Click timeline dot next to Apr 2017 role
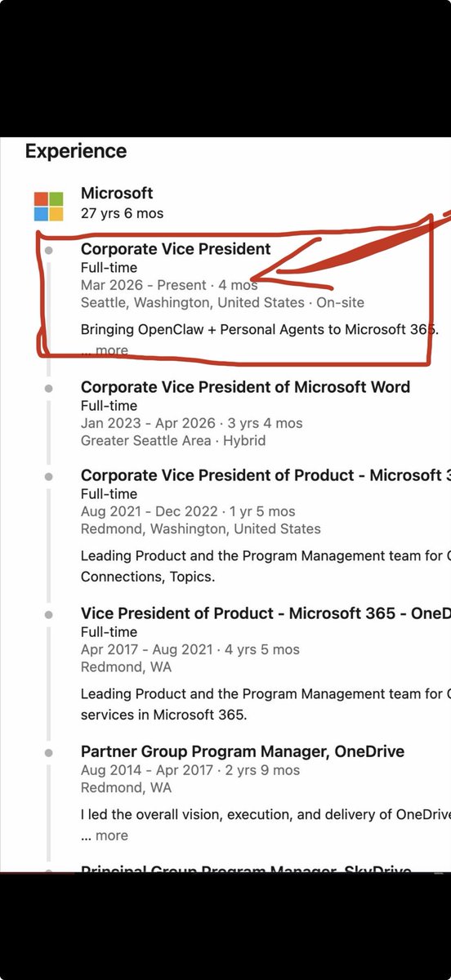451x980 pixels. pos(49,613)
